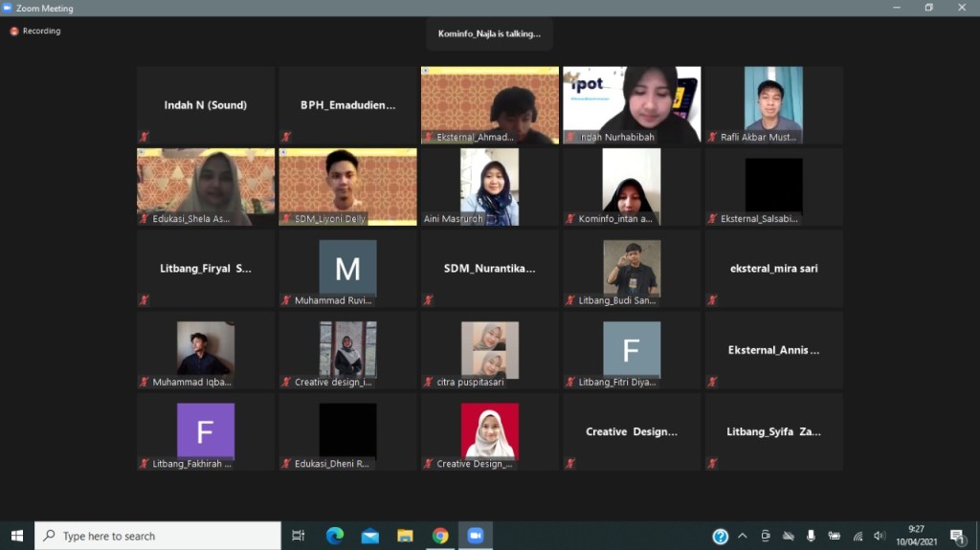Viewport: 980px width, 550px height.
Task: Open Task View on the taskbar
Action: coord(299,536)
